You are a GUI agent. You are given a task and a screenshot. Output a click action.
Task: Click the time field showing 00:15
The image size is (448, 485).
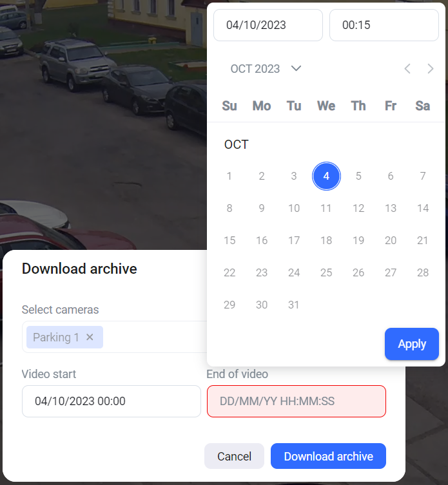(384, 25)
